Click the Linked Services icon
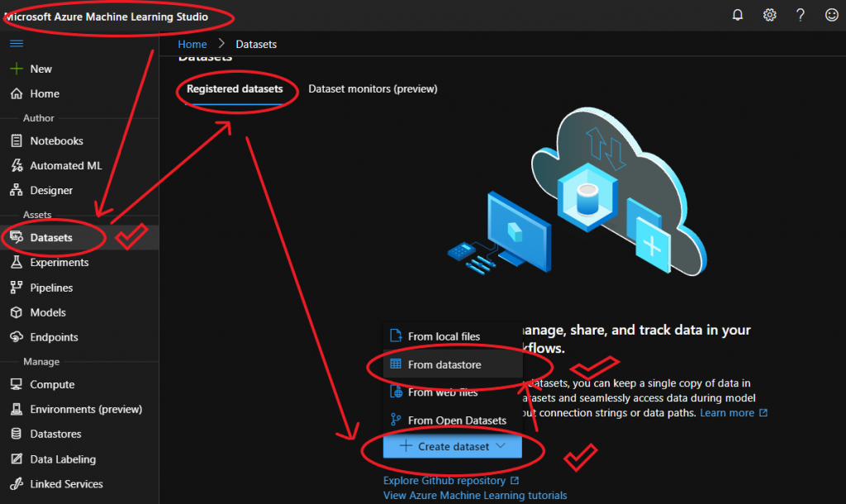This screenshot has width=846, height=504. tap(17, 484)
